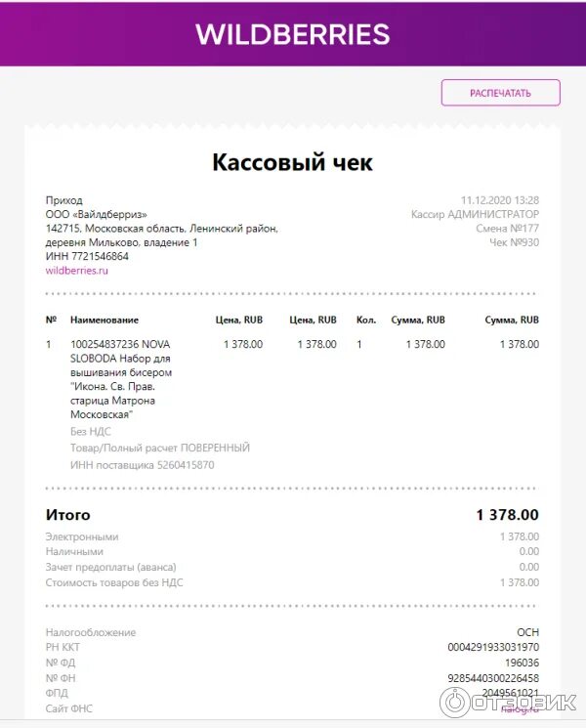
Task: Select the № ФН number 9285440300226458
Action: click(493, 678)
